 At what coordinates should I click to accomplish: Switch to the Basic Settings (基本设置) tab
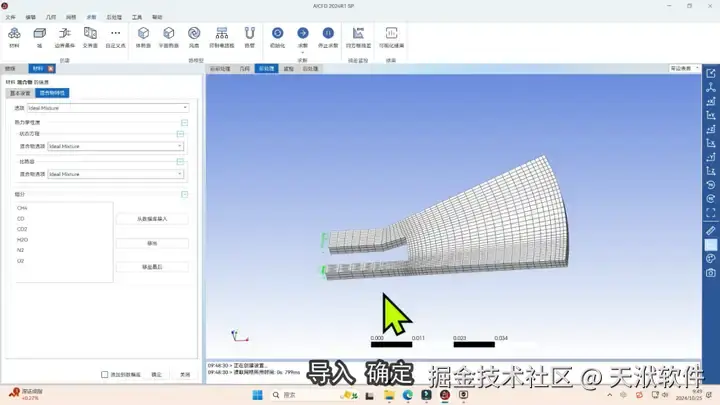[20, 93]
